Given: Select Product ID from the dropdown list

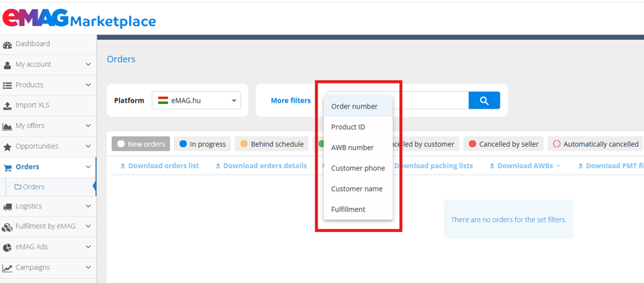Looking at the screenshot, I should 348,127.
